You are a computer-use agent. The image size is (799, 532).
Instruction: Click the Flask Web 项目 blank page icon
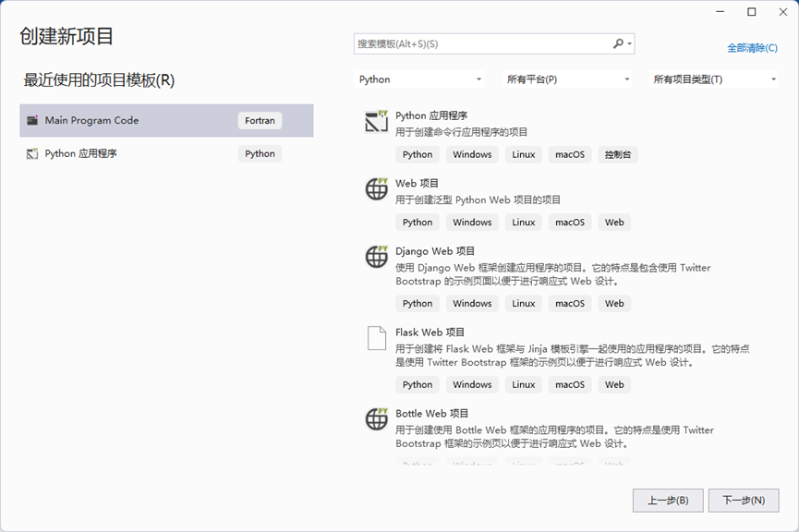(377, 338)
